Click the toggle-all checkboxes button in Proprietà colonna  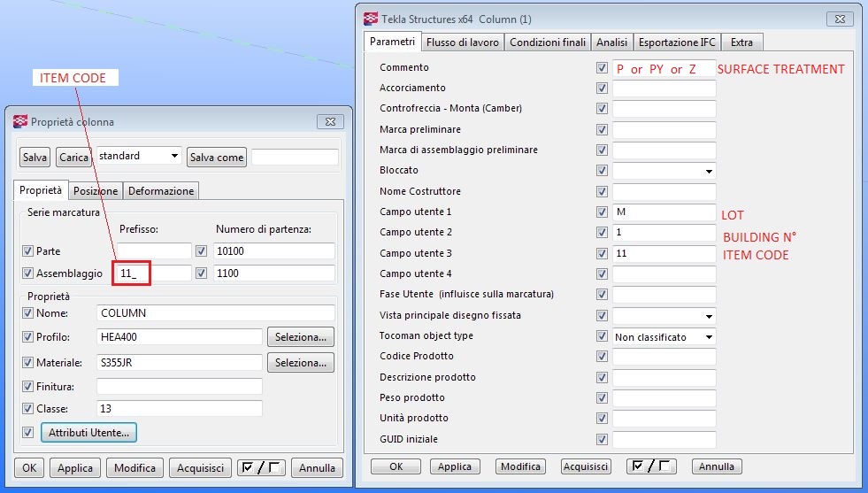[x=261, y=468]
